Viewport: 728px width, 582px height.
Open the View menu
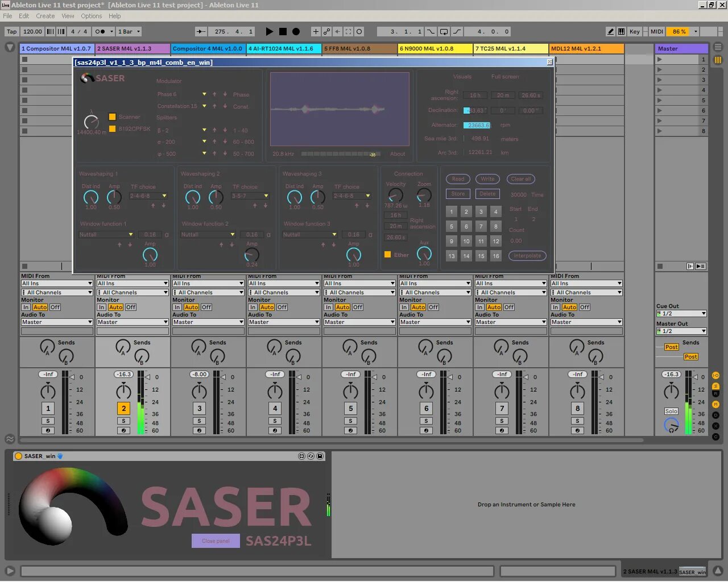tap(68, 16)
